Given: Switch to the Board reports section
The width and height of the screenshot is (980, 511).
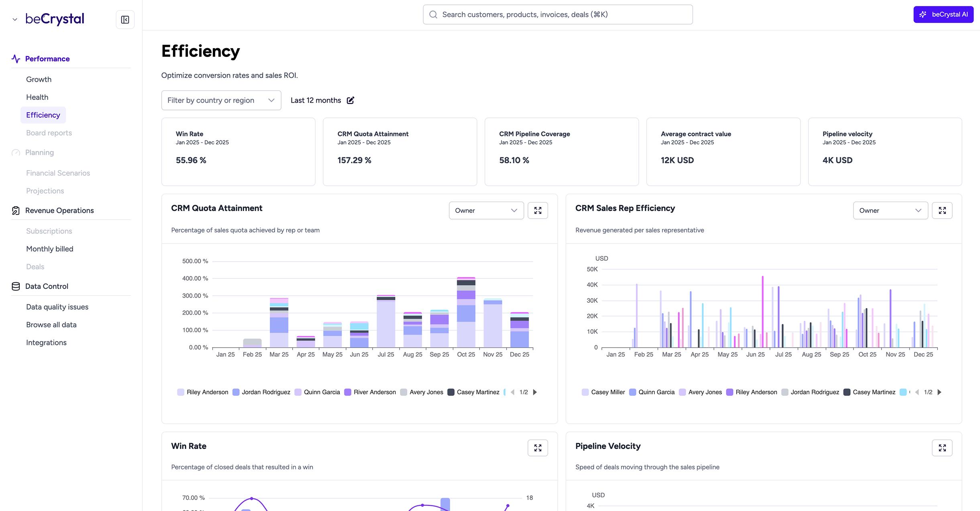Looking at the screenshot, I should 49,133.
